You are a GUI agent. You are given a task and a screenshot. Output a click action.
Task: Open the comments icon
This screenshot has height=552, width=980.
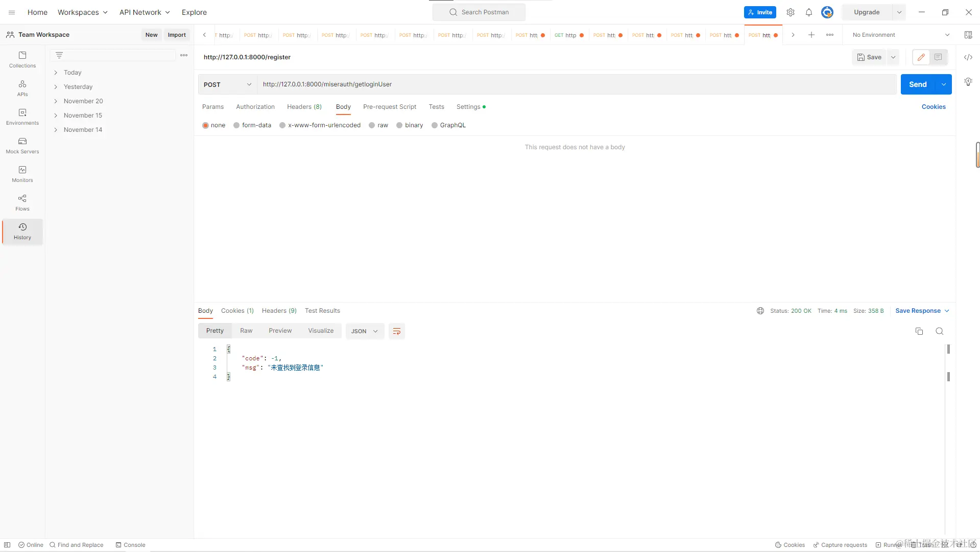tap(938, 57)
